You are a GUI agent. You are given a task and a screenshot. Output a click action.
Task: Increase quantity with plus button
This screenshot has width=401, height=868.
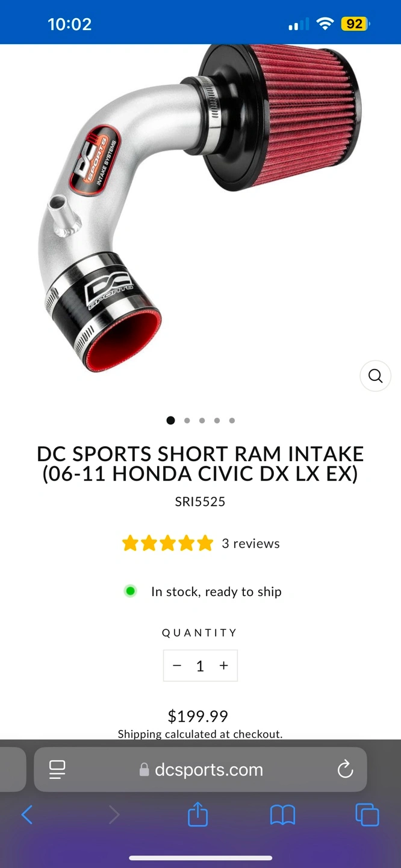pos(224,665)
